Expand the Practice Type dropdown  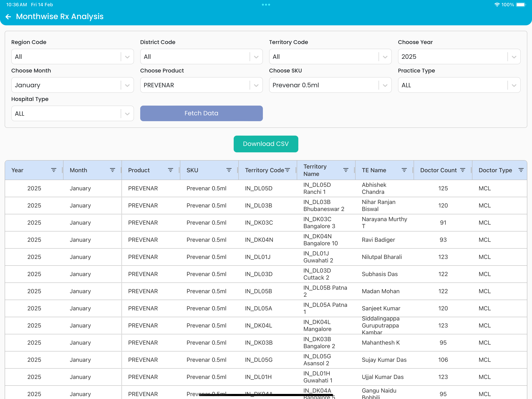coord(459,85)
